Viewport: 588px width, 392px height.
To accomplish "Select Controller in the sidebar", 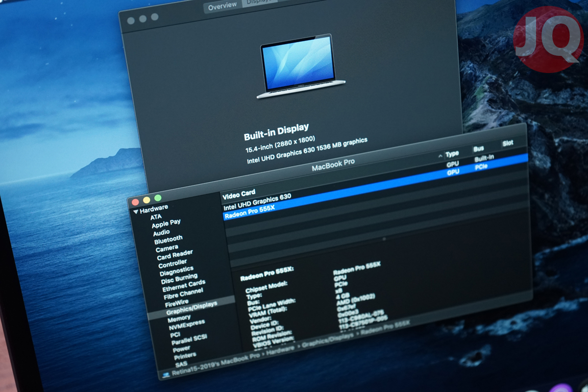I will click(x=172, y=264).
